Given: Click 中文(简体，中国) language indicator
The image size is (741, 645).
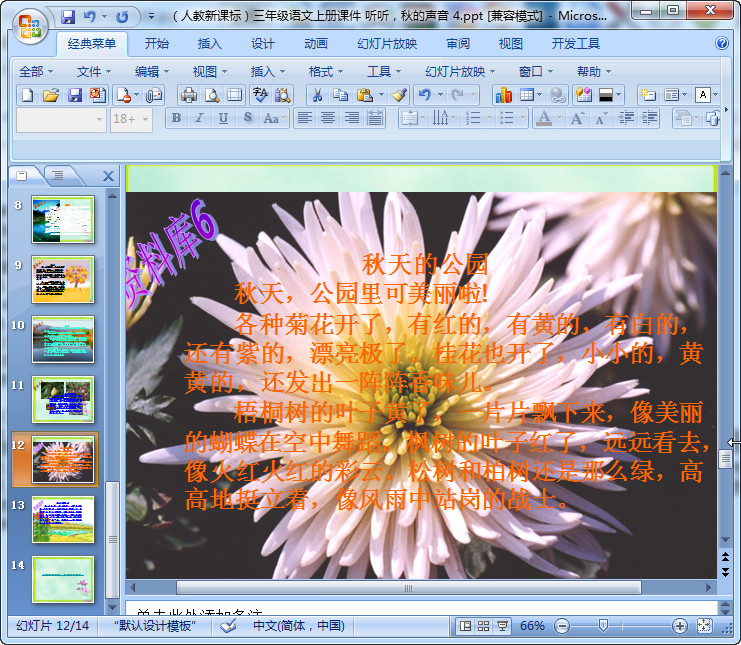Looking at the screenshot, I should pyautogui.click(x=299, y=626).
